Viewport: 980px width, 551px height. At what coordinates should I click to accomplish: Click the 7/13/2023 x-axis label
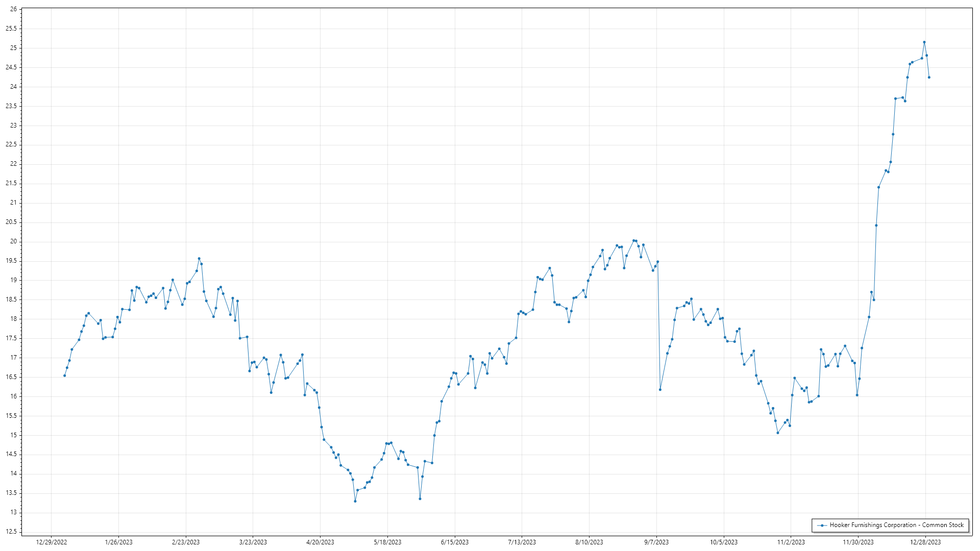coord(522,542)
